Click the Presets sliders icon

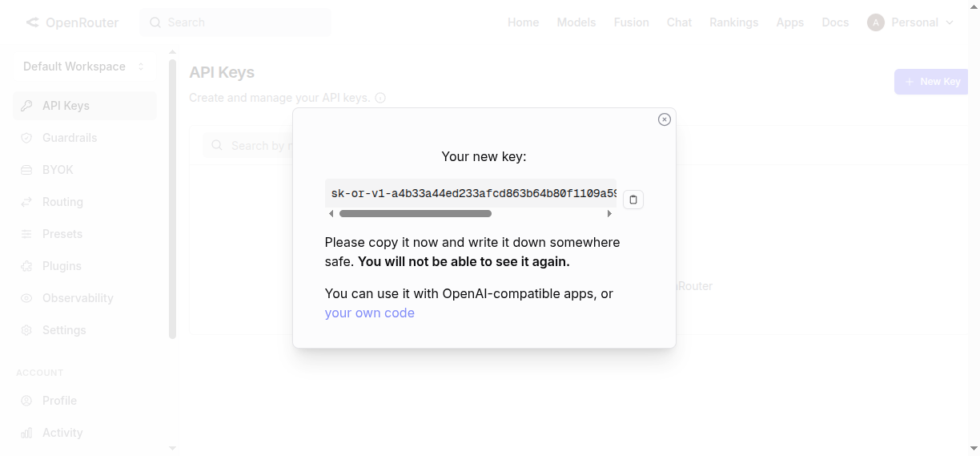tap(26, 234)
